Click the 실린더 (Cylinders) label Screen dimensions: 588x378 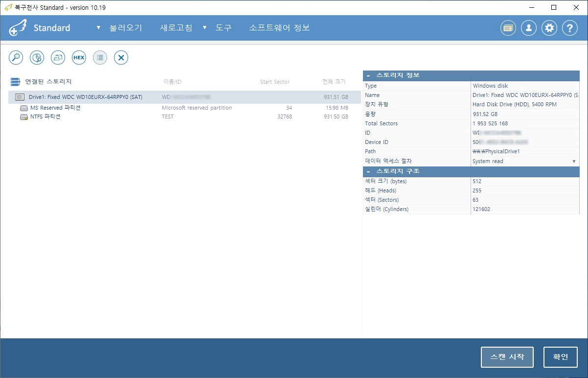pyautogui.click(x=386, y=209)
